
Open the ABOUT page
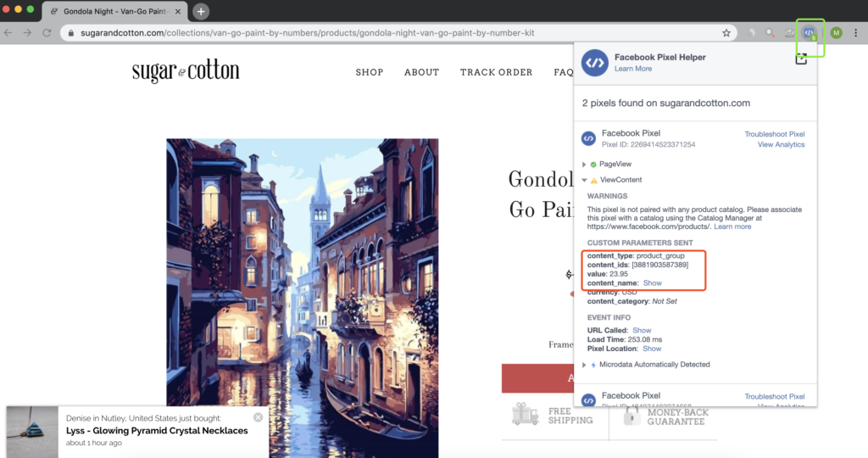click(x=421, y=73)
